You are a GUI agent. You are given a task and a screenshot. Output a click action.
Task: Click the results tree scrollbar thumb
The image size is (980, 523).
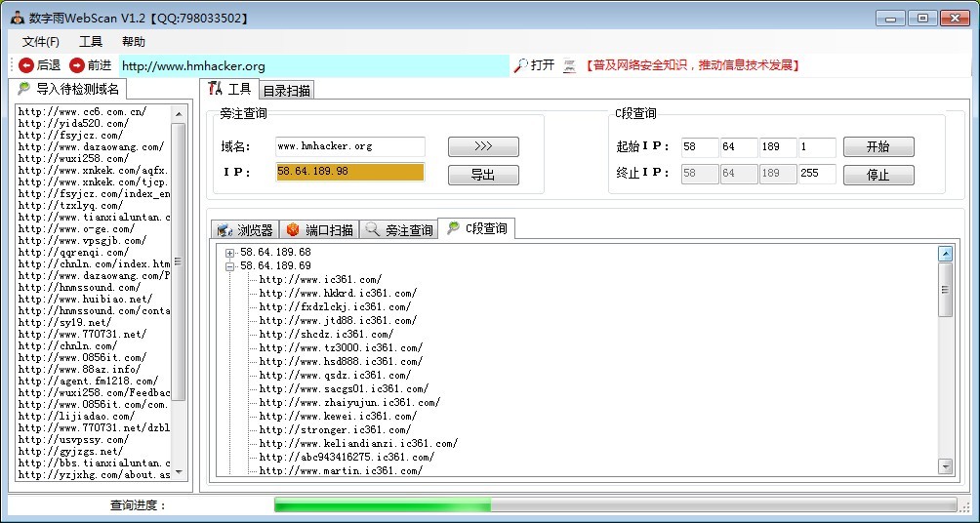945,289
